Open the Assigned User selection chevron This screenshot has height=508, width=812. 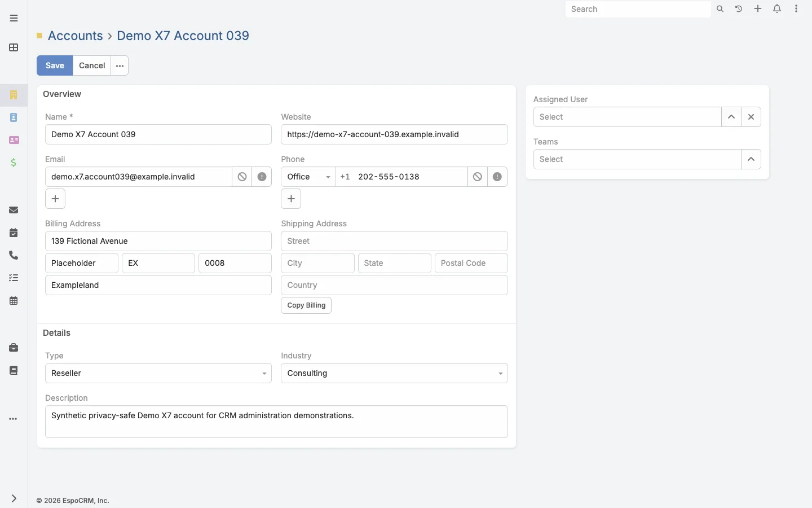tap(731, 117)
